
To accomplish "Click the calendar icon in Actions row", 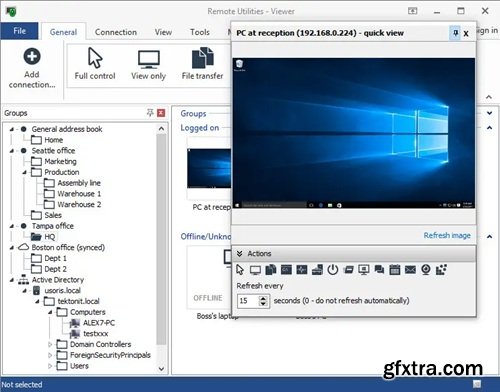I will point(395,270).
